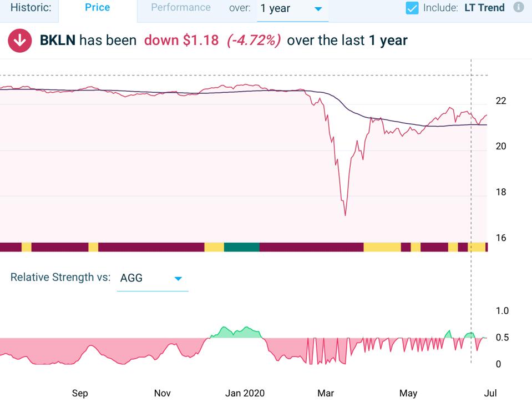Click the teal segment in the signal band
This screenshot has width=532, height=402.
[242, 246]
